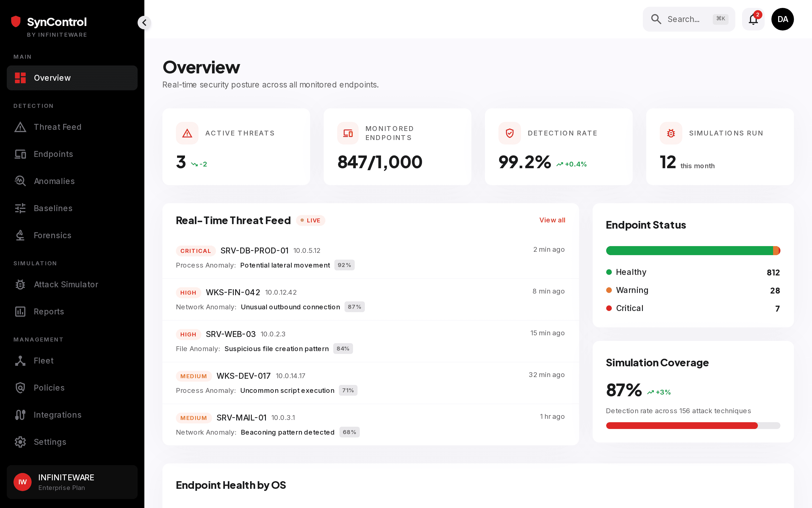This screenshot has width=812, height=508.
Task: Open Settings page
Action: (72, 442)
